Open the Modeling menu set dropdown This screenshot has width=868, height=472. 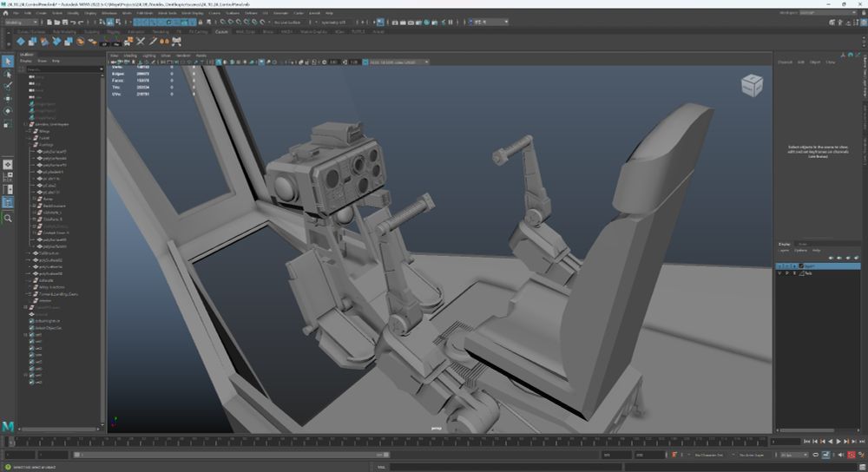(21, 23)
